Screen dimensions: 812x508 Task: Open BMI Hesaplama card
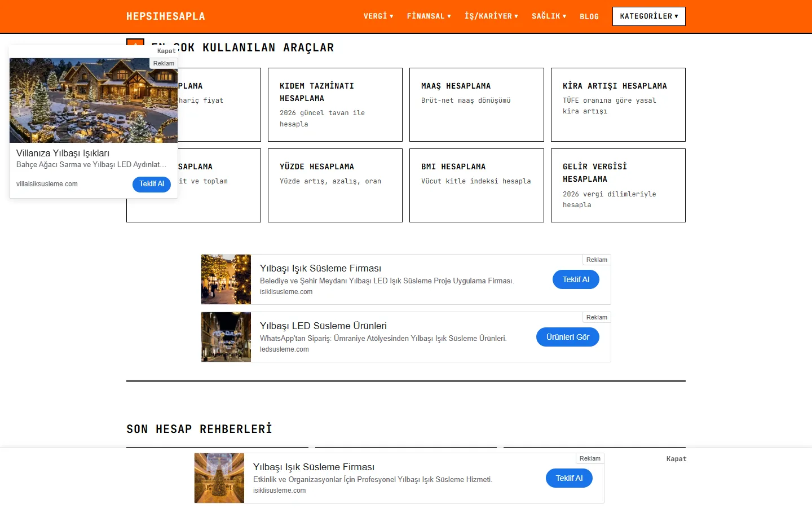[x=476, y=186]
